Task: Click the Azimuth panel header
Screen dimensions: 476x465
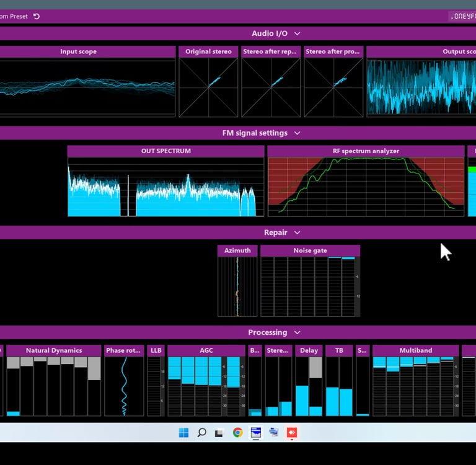Action: click(237, 250)
